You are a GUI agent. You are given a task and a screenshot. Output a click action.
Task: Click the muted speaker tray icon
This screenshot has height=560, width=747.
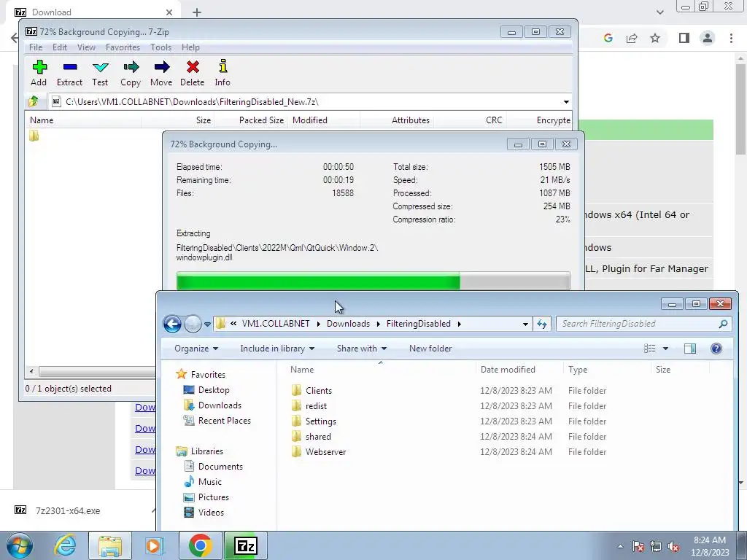click(x=673, y=547)
